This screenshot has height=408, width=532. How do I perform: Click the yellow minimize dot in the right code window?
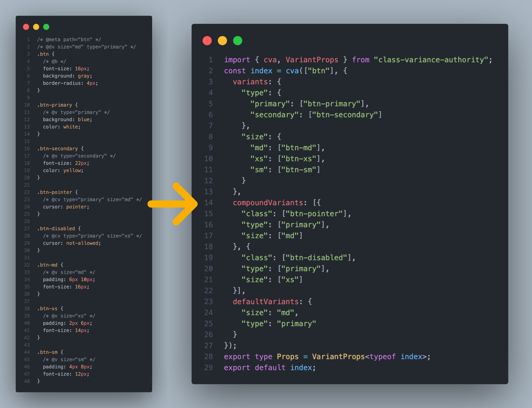coord(222,41)
